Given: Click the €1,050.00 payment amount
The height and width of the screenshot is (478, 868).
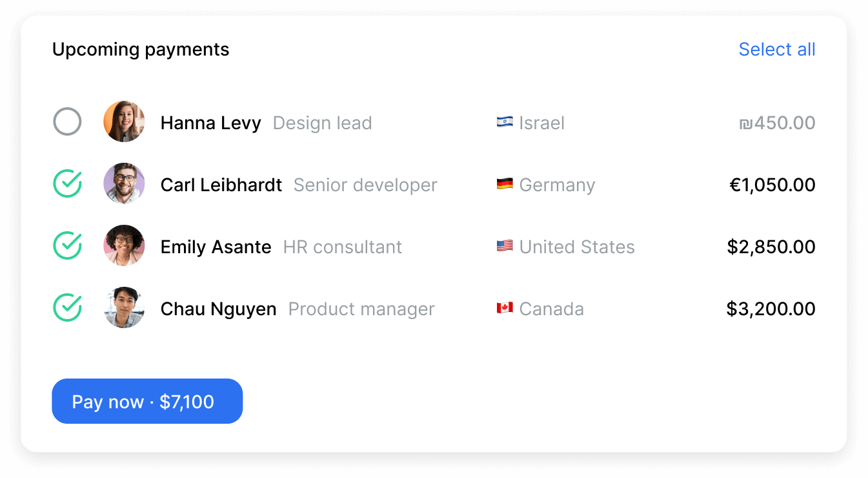Looking at the screenshot, I should point(772,185).
